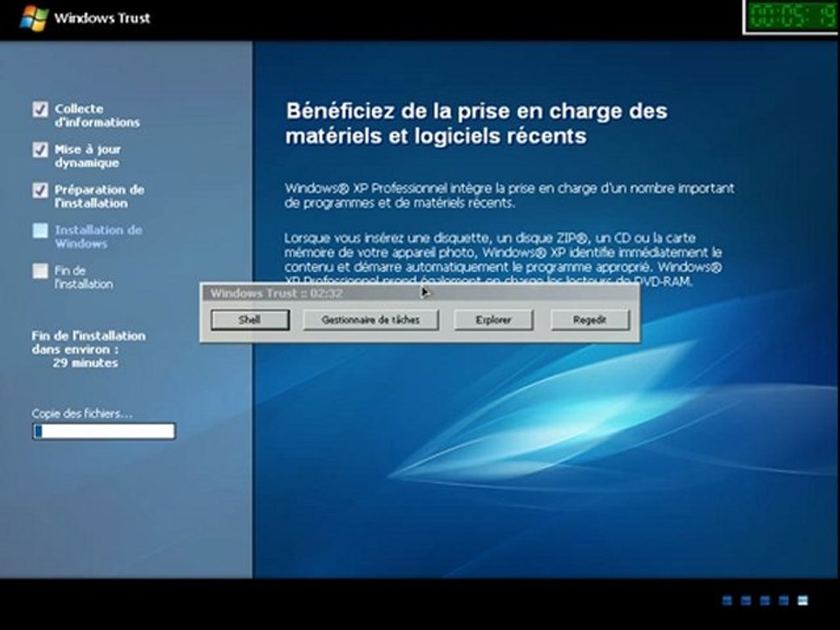
Task: Click the first slide indicator square
Action: pos(727,600)
